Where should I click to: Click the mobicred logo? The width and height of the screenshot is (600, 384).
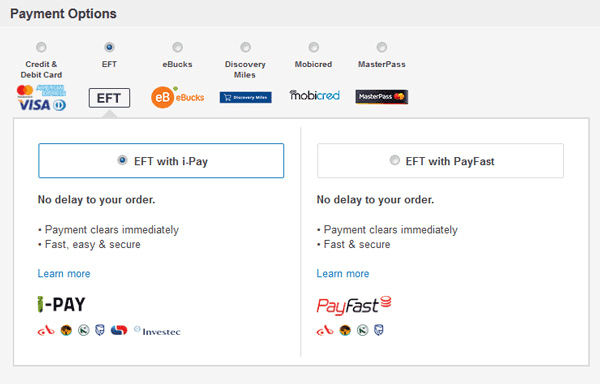point(314,95)
